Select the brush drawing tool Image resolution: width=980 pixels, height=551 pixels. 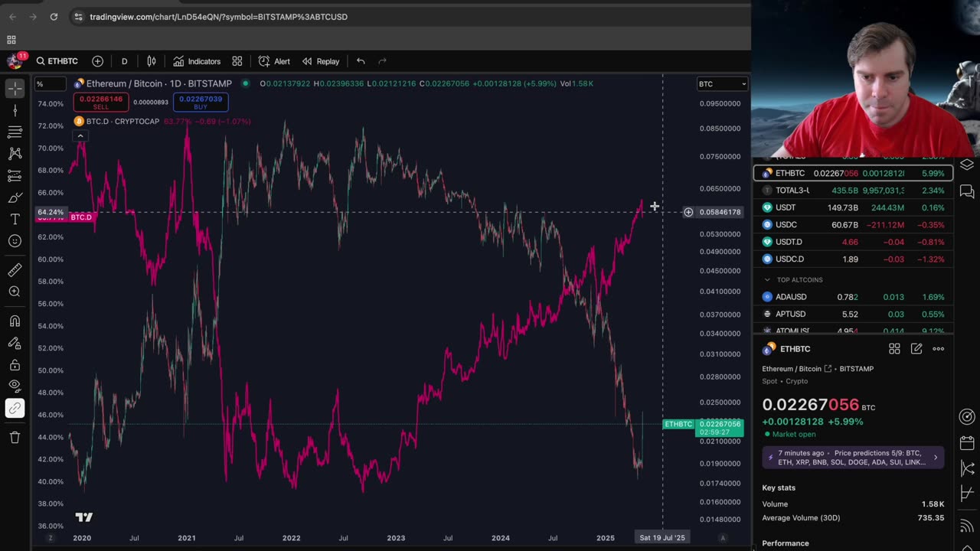tap(15, 198)
